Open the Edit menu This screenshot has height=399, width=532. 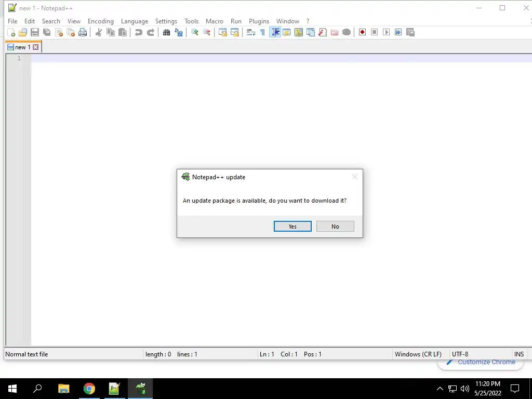point(30,21)
